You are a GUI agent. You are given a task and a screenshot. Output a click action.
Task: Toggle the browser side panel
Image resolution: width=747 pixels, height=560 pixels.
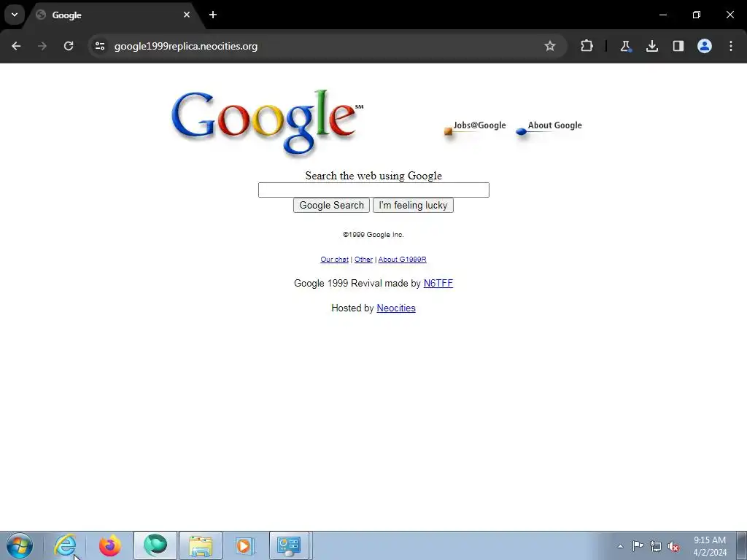coord(678,46)
